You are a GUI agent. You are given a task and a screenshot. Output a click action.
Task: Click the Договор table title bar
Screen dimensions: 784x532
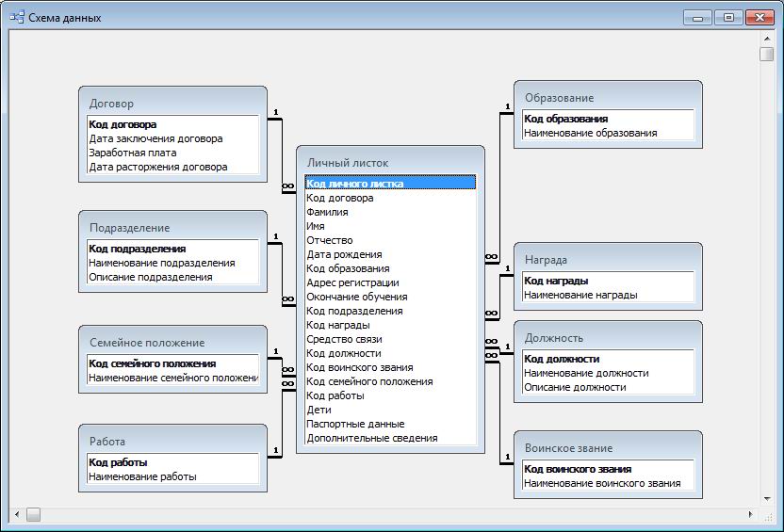(171, 103)
